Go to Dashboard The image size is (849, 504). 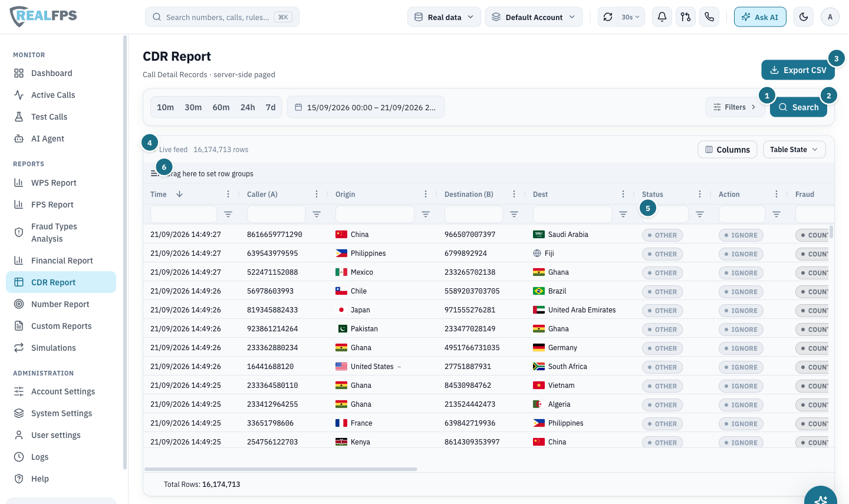coord(61,73)
